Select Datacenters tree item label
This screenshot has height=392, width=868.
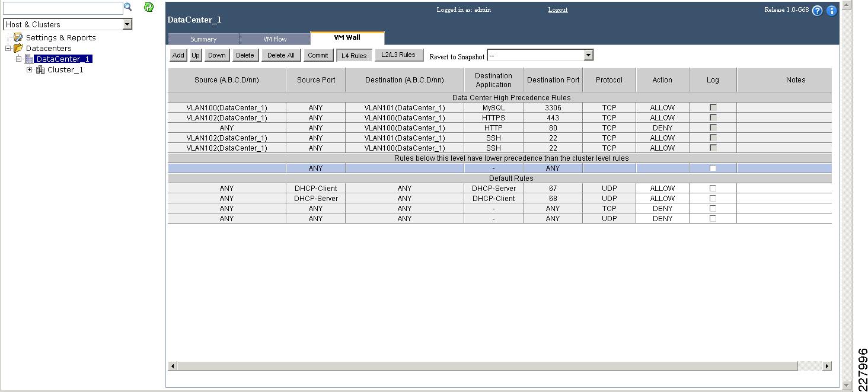click(x=49, y=48)
